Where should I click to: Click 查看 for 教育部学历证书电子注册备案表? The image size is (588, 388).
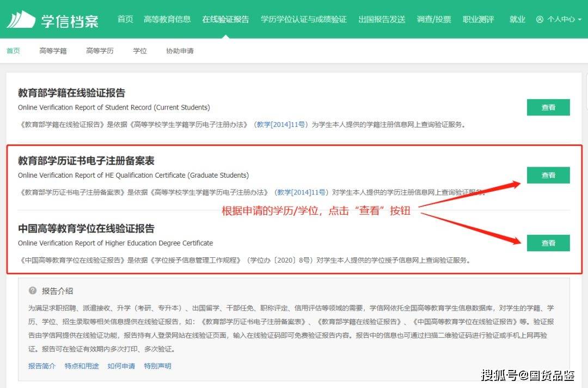coord(548,175)
